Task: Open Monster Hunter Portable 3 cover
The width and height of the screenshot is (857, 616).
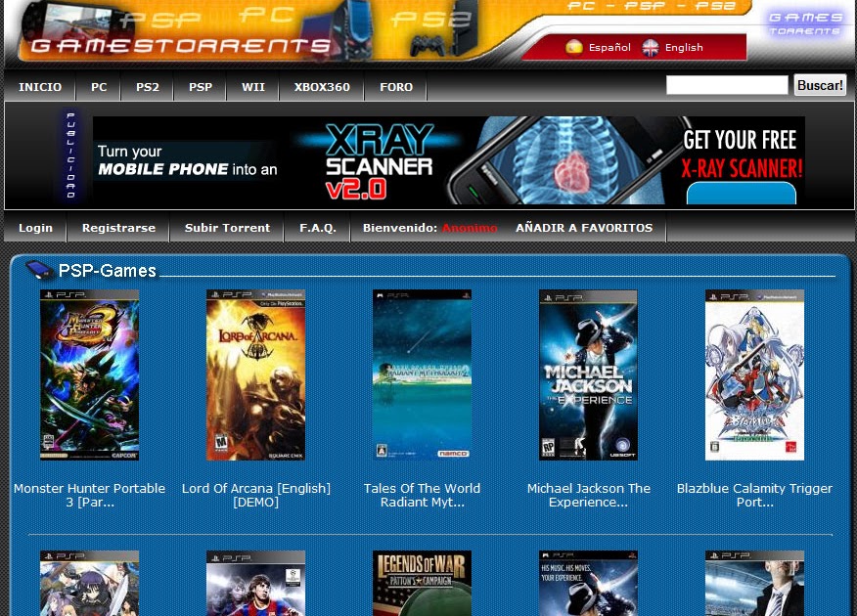Action: 90,375
